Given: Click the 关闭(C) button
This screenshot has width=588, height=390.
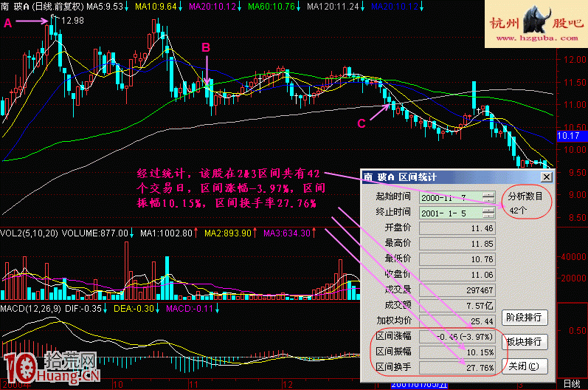Looking at the screenshot, I should coord(525,366).
